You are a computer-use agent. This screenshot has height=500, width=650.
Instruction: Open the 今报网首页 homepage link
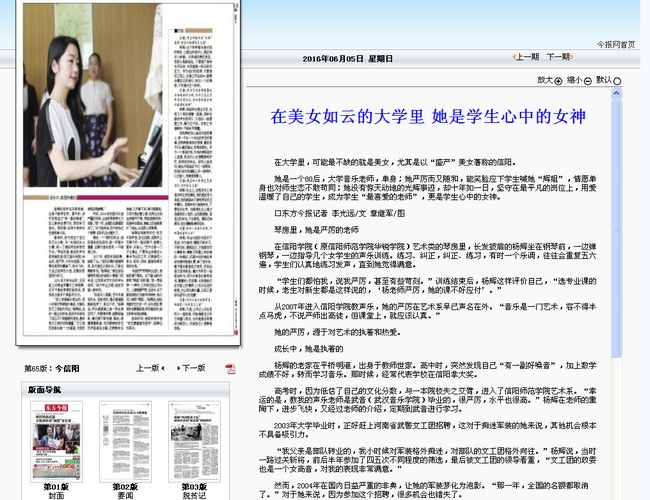615,44
